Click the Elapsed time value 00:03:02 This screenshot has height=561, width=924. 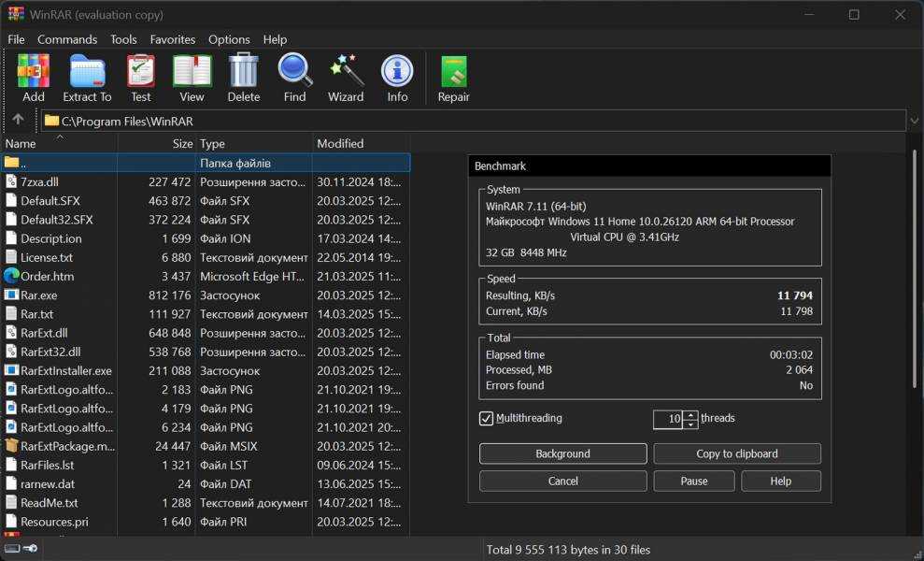point(790,354)
